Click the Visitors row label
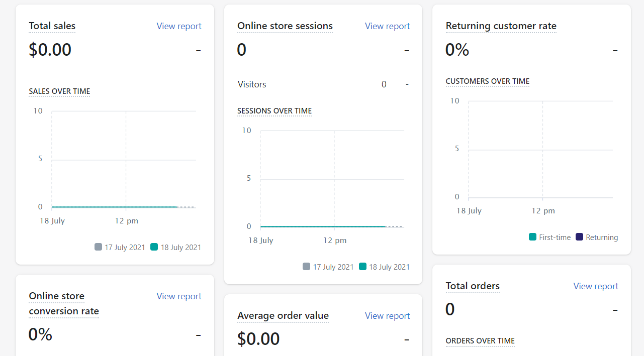Screen dimensions: 644x356 [252, 84]
